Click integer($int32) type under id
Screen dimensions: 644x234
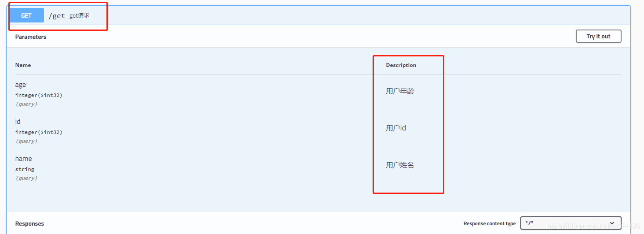click(x=39, y=132)
